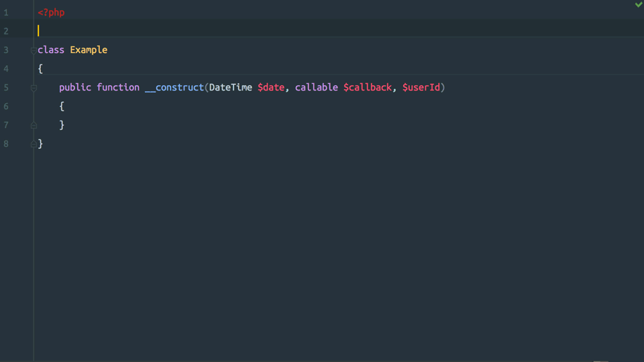Click the DateTime type hint

point(231,87)
